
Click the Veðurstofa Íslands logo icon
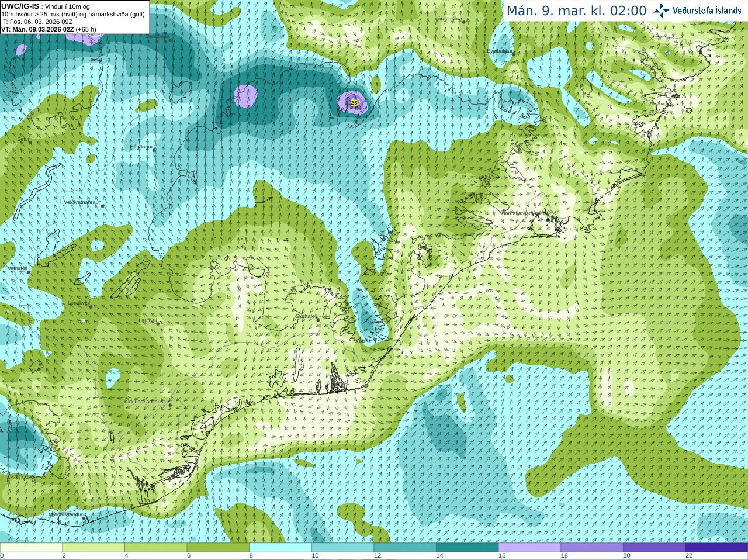[662, 11]
